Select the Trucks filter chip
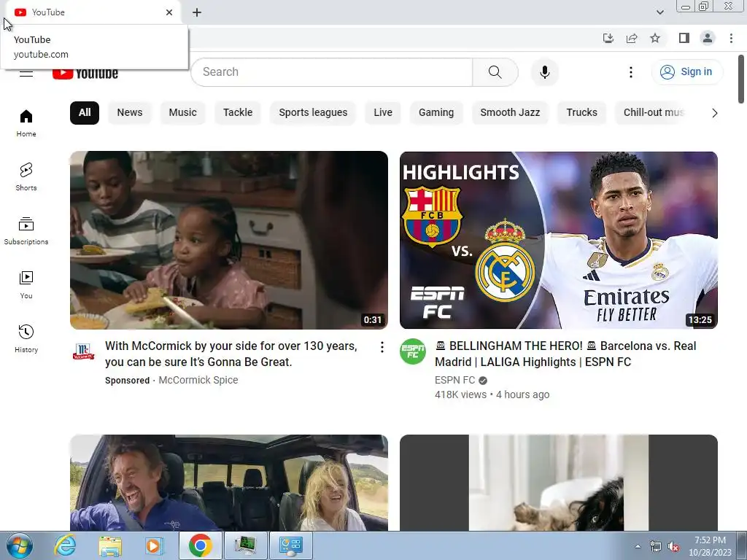 (x=581, y=113)
